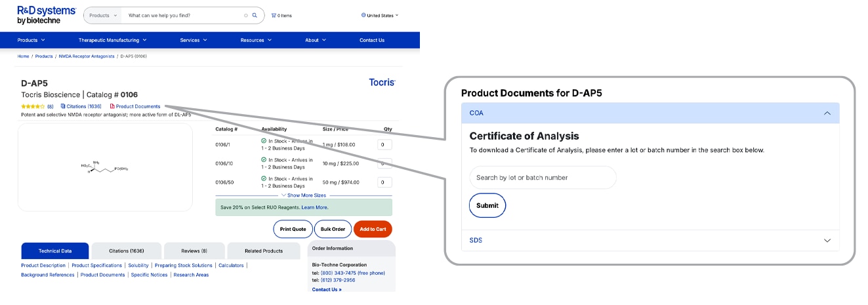Jump to Product Description section
The width and height of the screenshot is (868, 305).
pyautogui.click(x=43, y=266)
